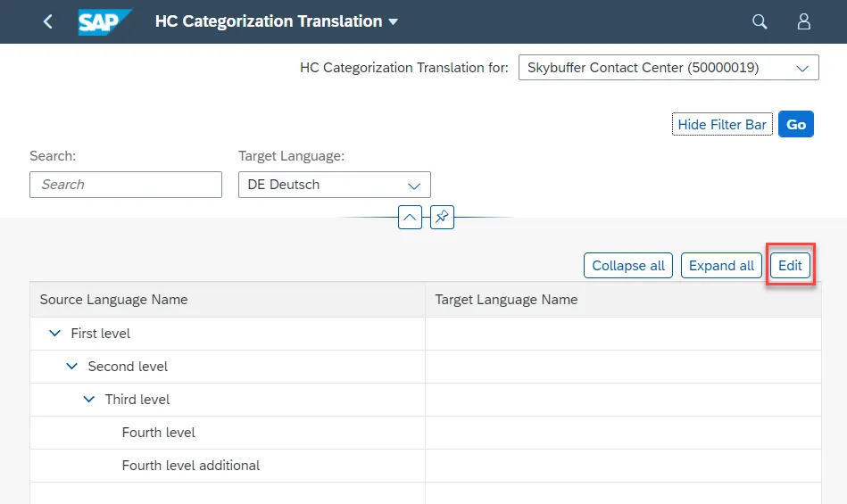This screenshot has width=847, height=504.
Task: Select the Fourth level additional row
Action: click(x=426, y=466)
